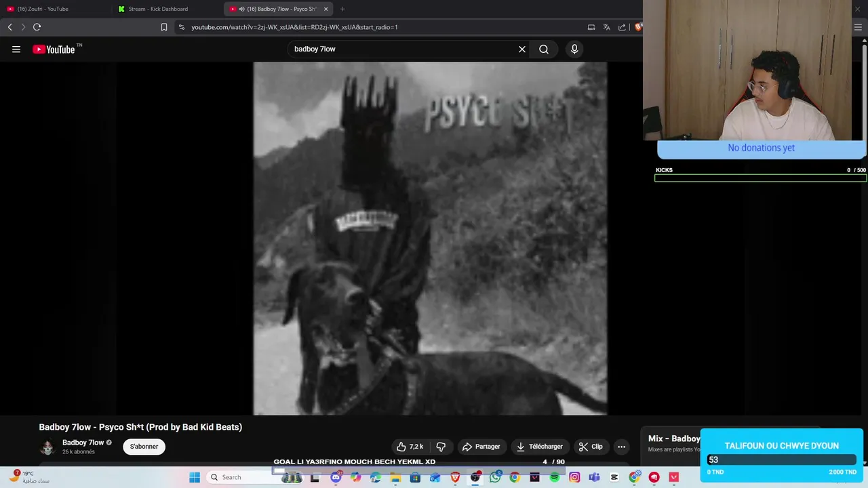This screenshot has height=488, width=868.
Task: Click the browser forward arrow
Action: (x=23, y=27)
